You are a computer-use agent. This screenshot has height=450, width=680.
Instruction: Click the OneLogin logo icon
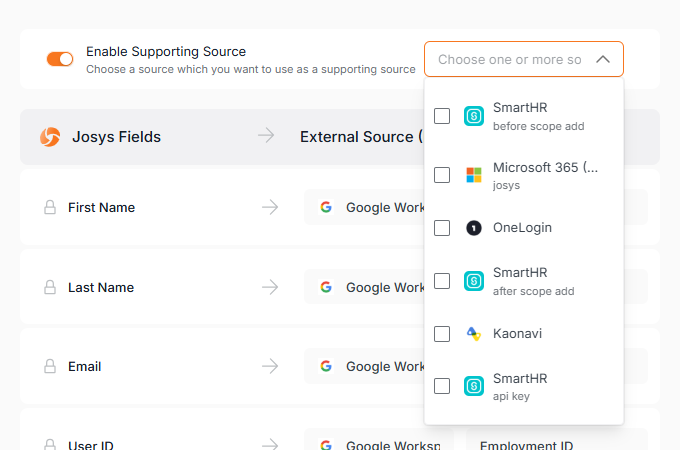(474, 228)
